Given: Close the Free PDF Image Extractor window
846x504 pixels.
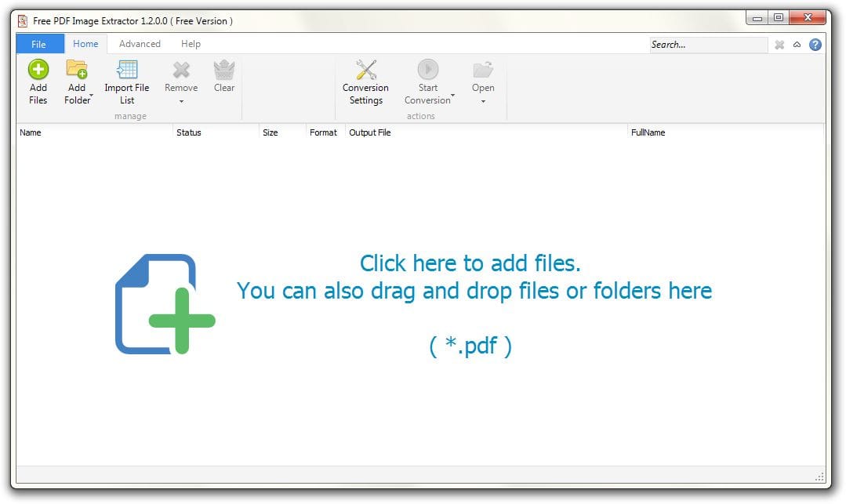Looking at the screenshot, I should [807, 18].
